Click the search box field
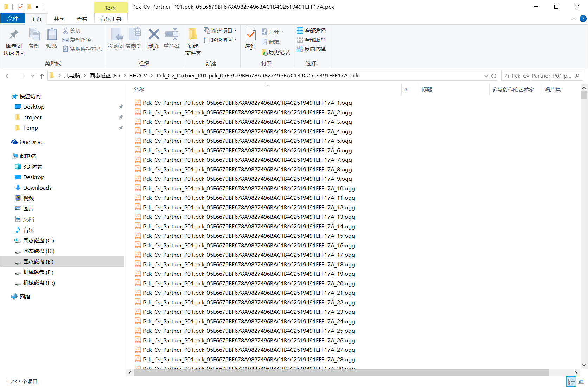 542,76
